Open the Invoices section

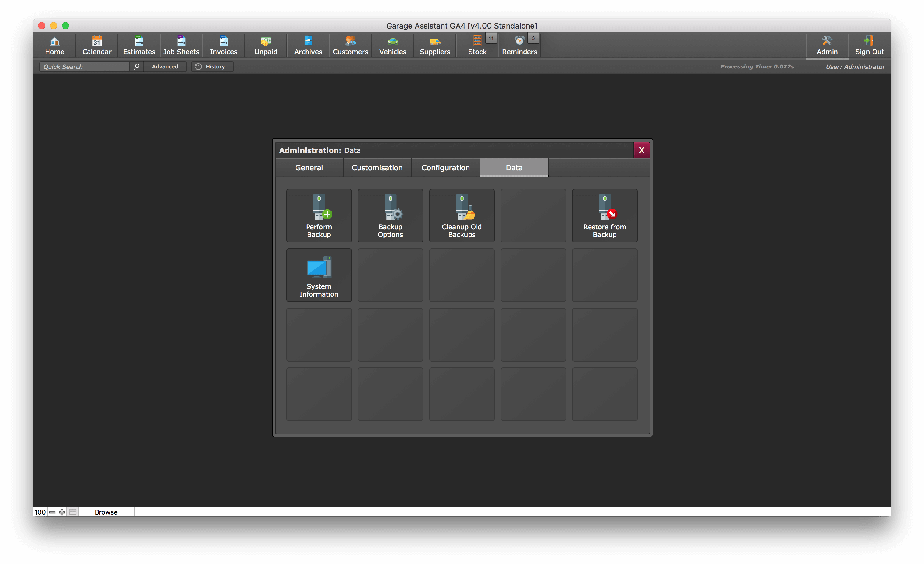click(224, 45)
